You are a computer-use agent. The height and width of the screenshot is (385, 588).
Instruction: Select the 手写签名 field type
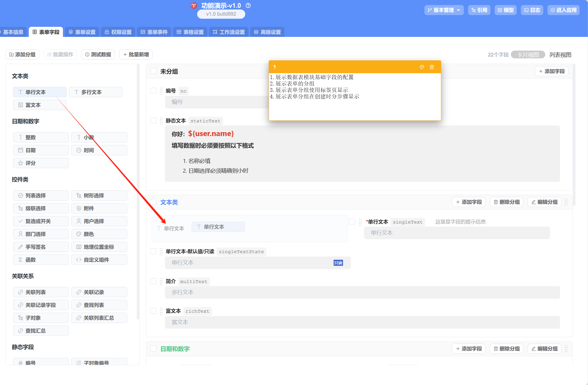(41, 247)
